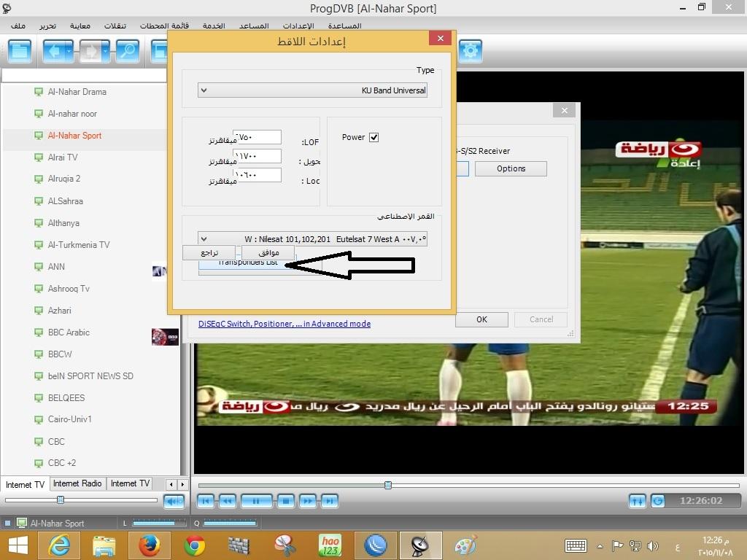Open the Nilesat Eutelsat satellite dropdown
Image resolution: width=747 pixels, height=560 pixels.
(x=312, y=239)
